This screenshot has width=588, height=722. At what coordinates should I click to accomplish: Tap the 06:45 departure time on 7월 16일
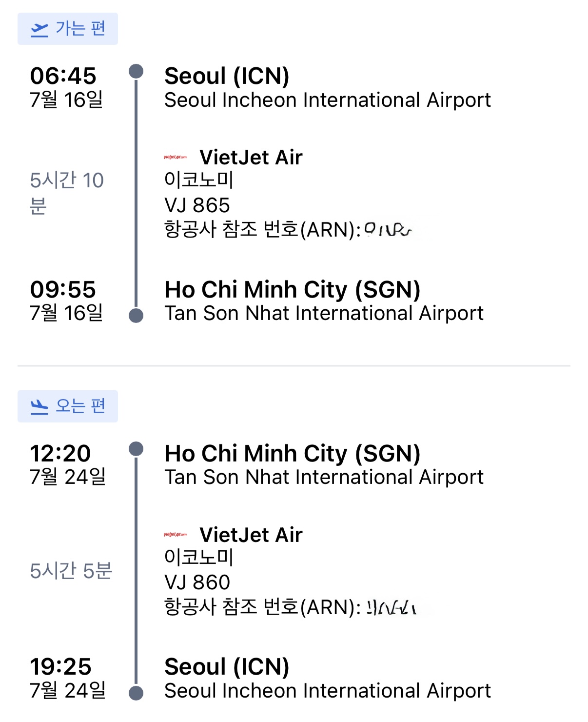tap(63, 76)
